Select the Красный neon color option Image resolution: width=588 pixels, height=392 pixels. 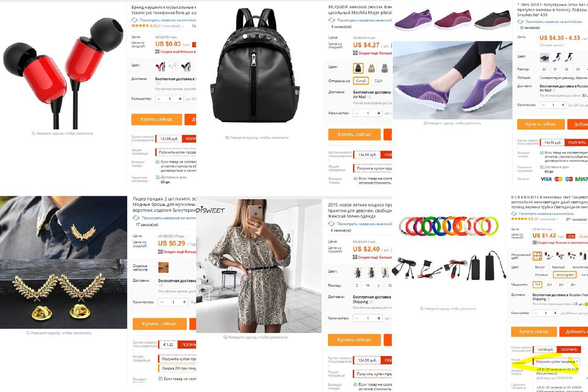[x=559, y=267]
